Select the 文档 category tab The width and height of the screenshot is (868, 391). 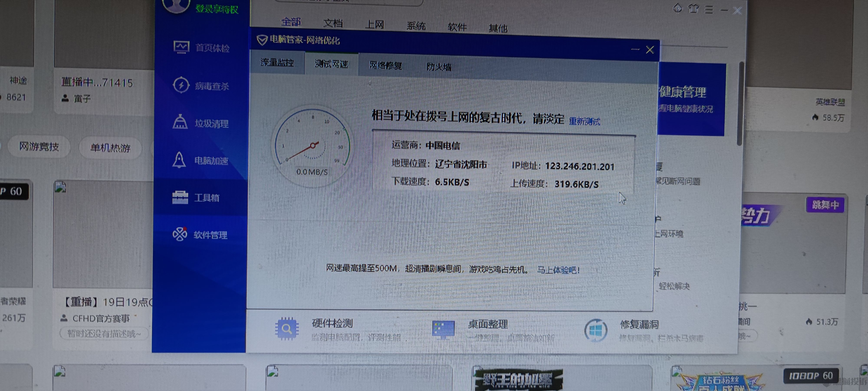[333, 23]
